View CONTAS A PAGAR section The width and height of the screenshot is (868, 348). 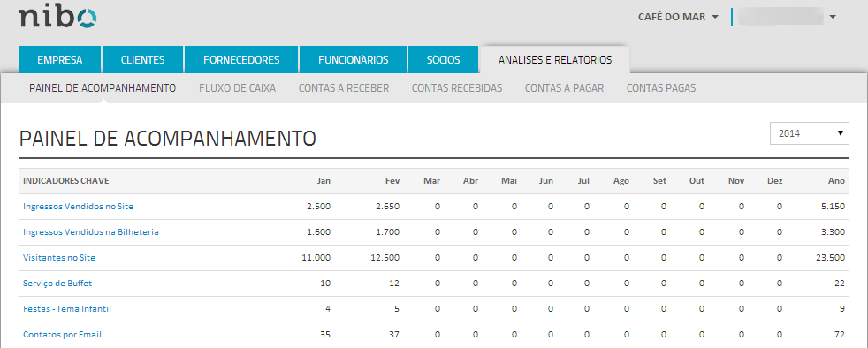pos(564,88)
